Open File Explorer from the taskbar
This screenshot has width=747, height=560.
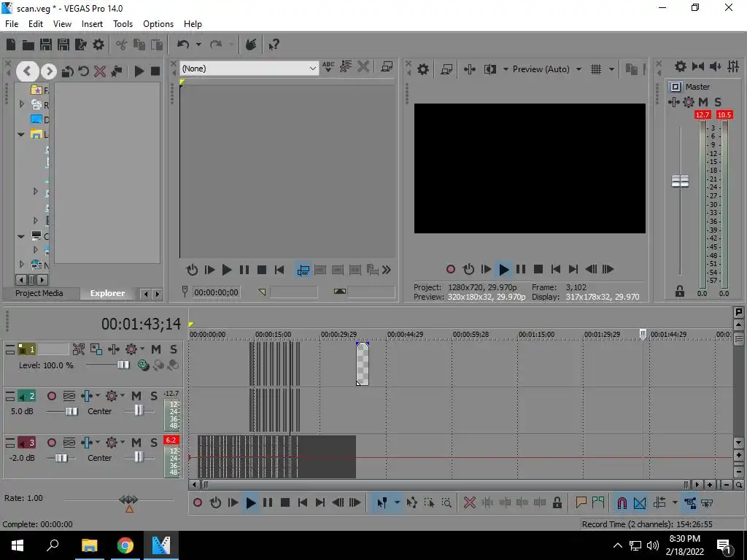[89, 545]
